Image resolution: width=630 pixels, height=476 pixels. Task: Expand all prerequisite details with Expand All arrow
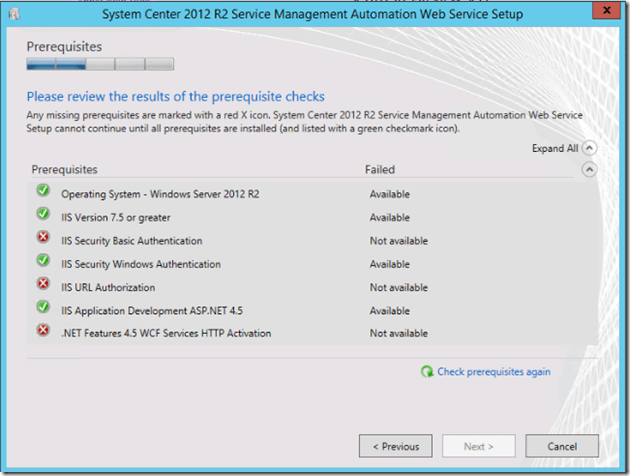point(589,148)
